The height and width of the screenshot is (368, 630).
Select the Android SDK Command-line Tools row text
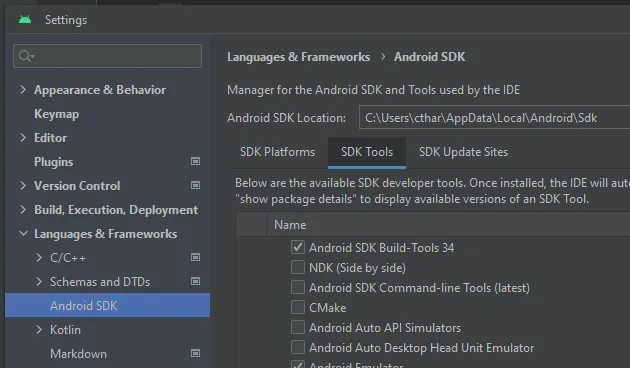tap(419, 288)
